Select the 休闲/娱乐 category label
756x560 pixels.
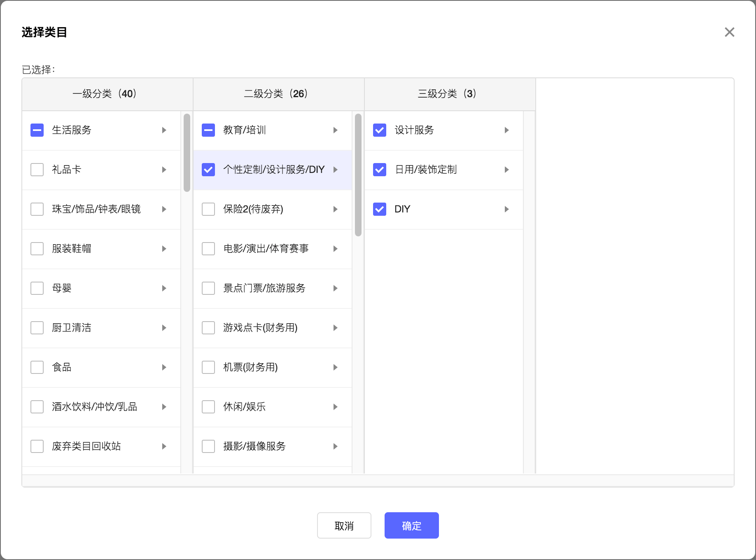(x=245, y=407)
